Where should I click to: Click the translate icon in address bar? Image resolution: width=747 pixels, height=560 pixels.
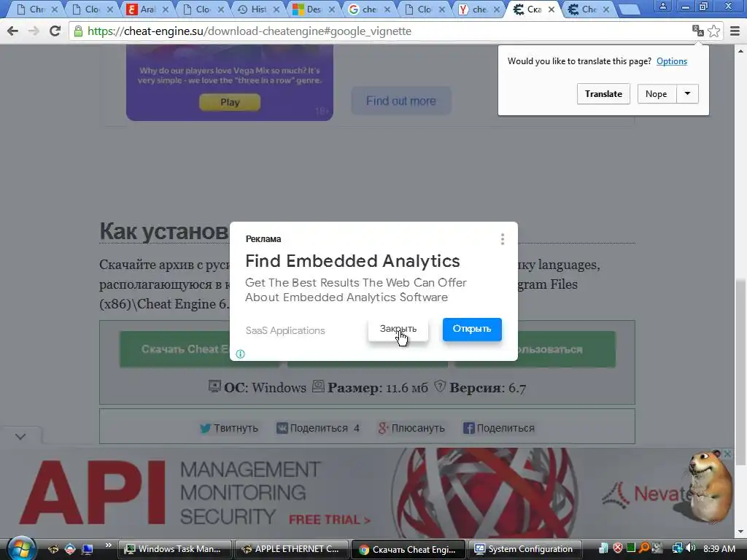(698, 31)
